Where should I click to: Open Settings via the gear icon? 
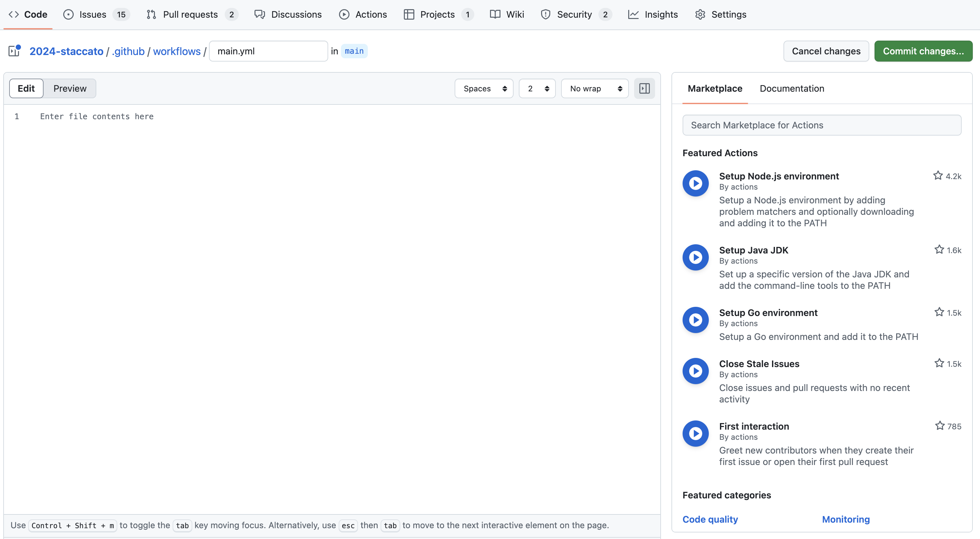click(x=700, y=14)
